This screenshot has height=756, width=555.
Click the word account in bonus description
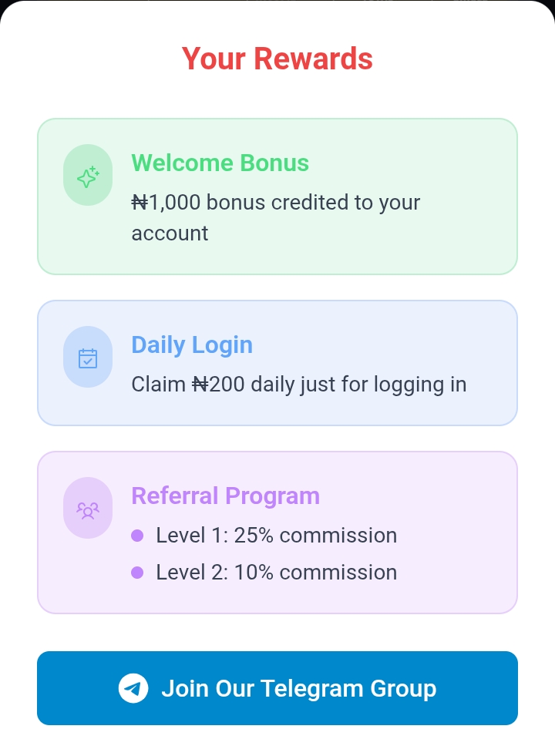[x=170, y=234]
